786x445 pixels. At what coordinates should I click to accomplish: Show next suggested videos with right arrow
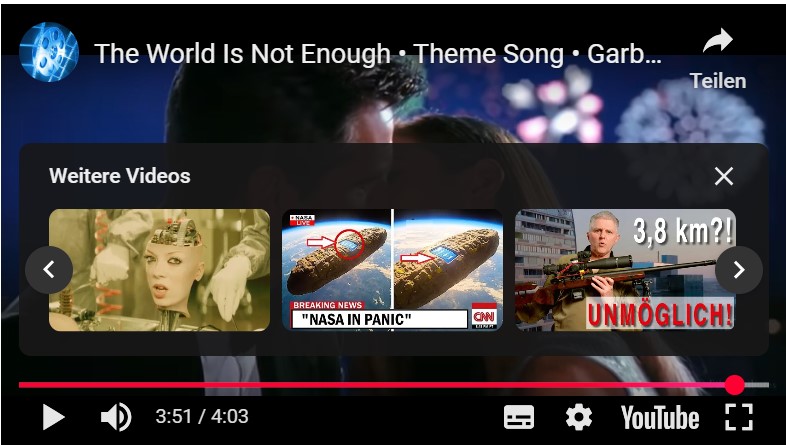point(739,270)
